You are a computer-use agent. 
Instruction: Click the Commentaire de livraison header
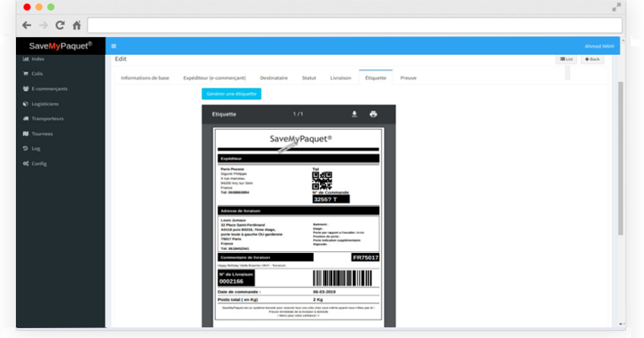click(265, 257)
